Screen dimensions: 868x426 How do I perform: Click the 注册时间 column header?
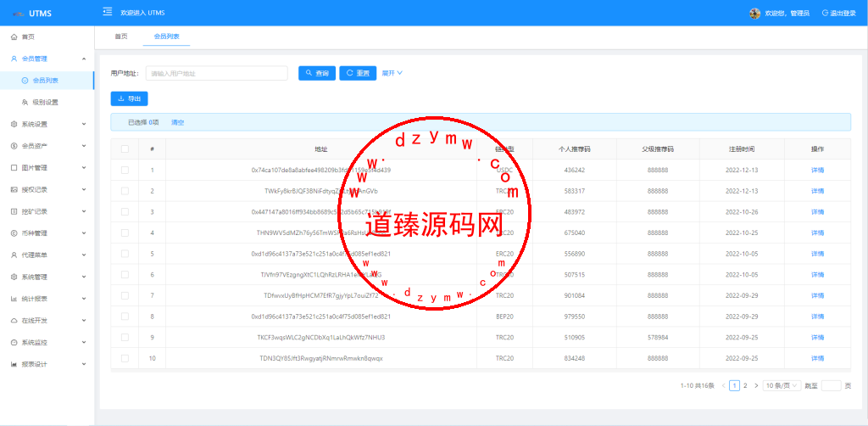click(742, 149)
